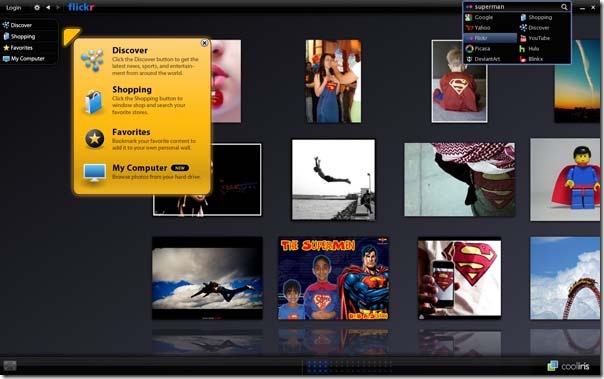Choose Blinkx in search source list
The height and width of the screenshot is (379, 604).
tap(544, 59)
